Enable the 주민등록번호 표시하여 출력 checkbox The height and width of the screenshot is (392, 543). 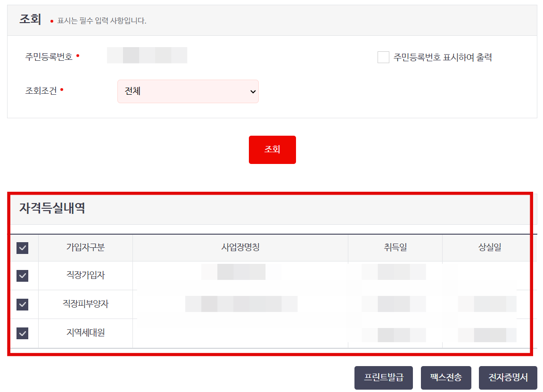[x=383, y=57]
